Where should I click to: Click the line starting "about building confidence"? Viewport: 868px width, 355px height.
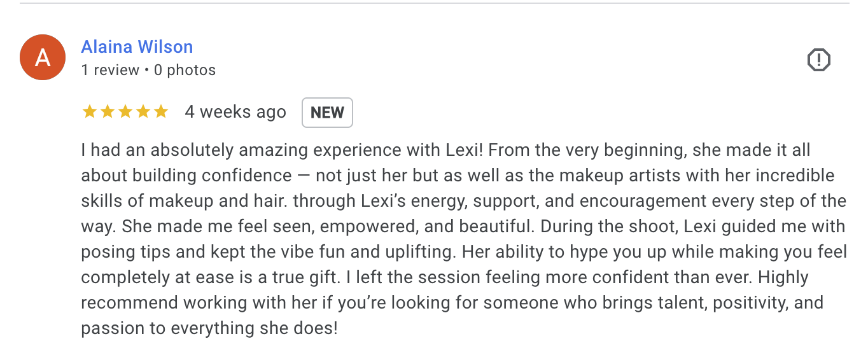458,176
